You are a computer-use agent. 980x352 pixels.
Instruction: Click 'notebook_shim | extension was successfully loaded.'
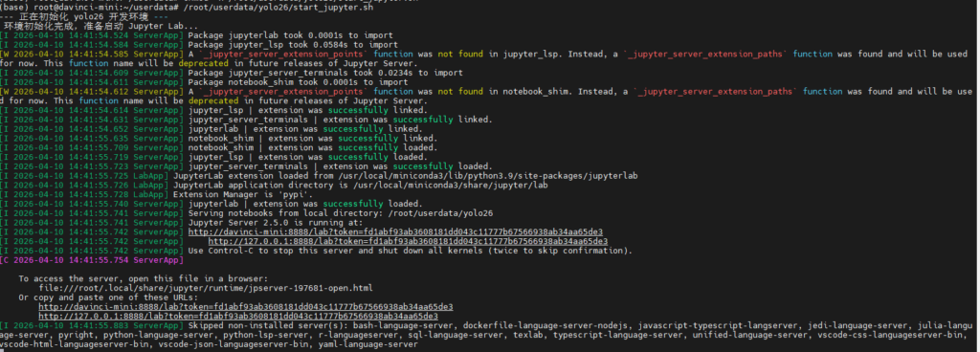coord(313,148)
